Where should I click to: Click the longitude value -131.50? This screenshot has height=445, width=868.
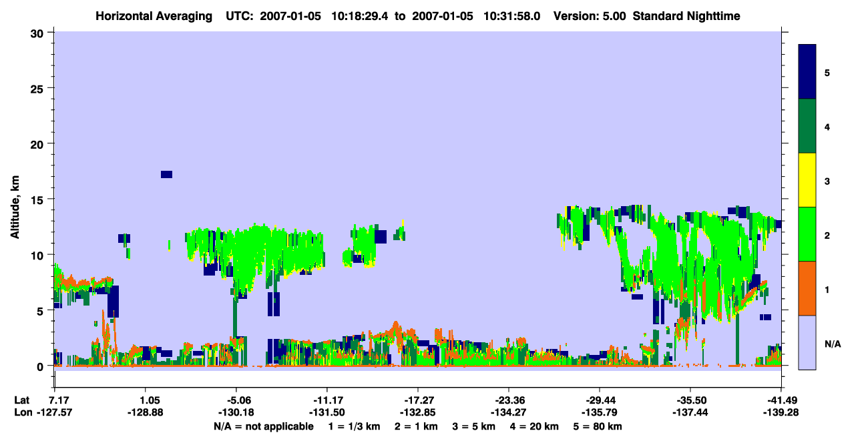327,413
